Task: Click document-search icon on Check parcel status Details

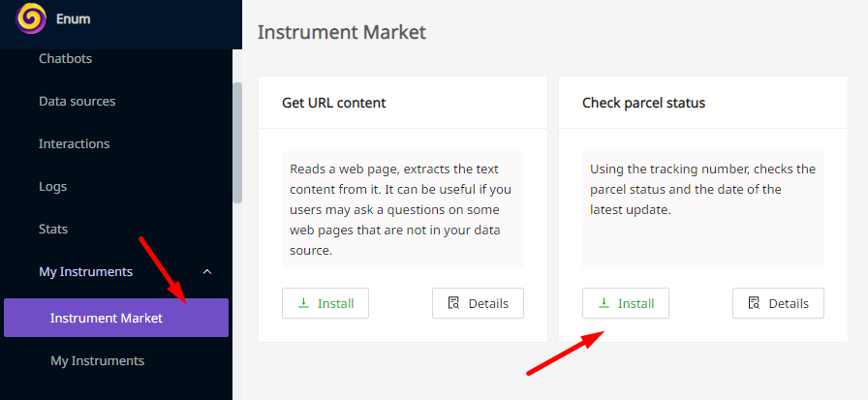Action: tap(754, 303)
